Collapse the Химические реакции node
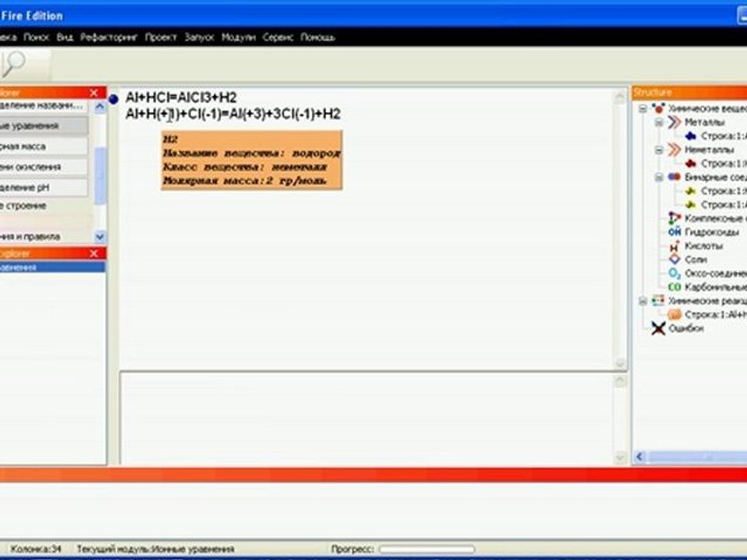This screenshot has height=560, width=747. [643, 301]
